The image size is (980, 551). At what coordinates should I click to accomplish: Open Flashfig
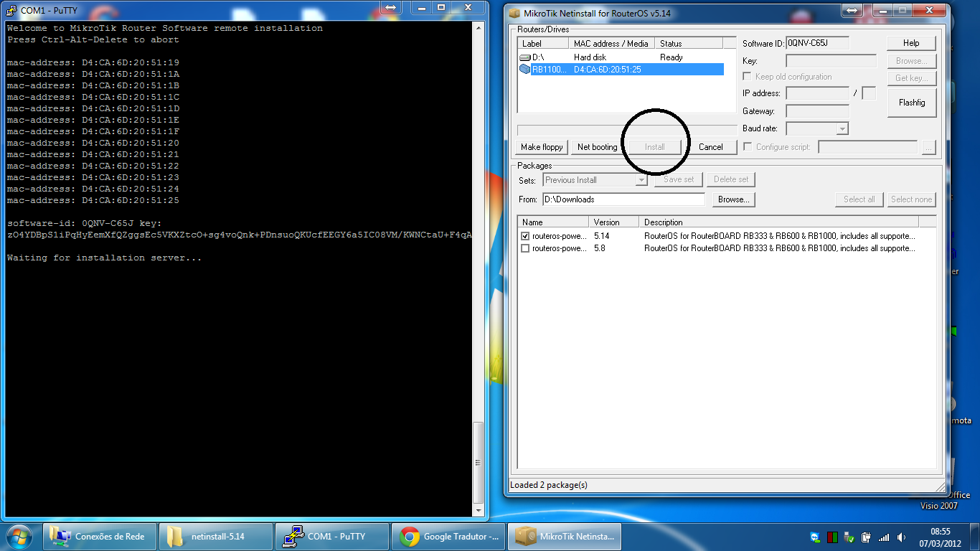pyautogui.click(x=911, y=103)
